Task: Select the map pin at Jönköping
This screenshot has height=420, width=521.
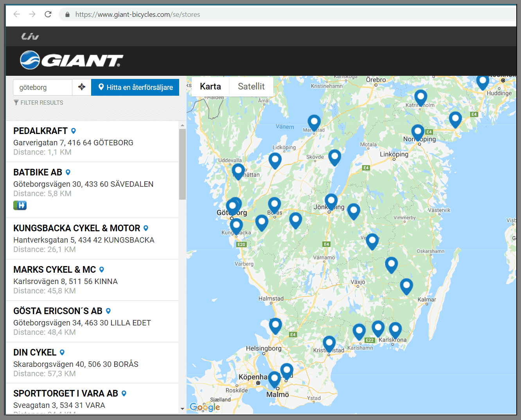Action: pos(331,202)
